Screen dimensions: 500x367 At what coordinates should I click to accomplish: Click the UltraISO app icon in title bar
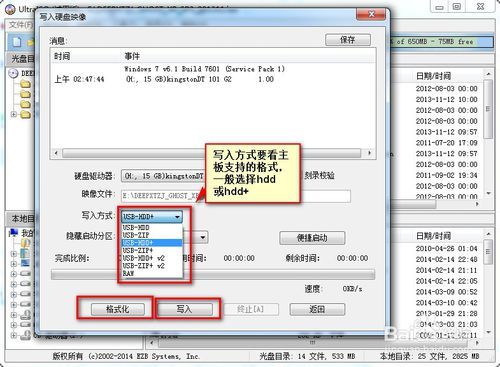point(10,9)
